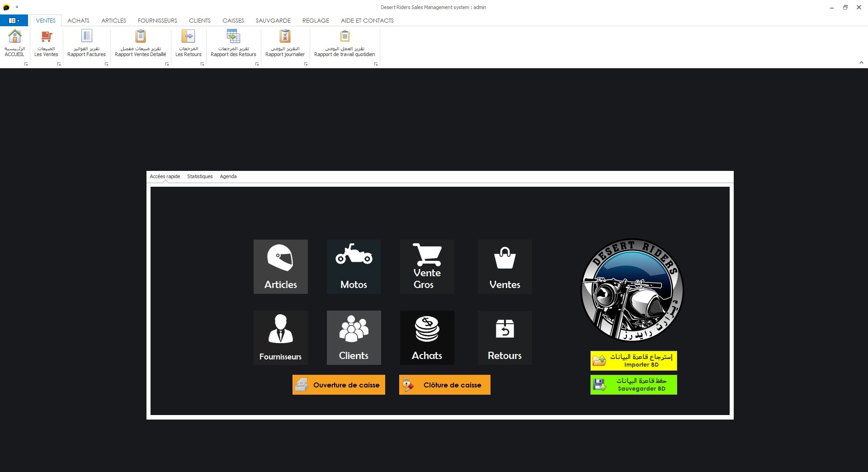Switch to the ACHATS ribbon tab
The width and height of the screenshot is (868, 472).
tap(79, 20)
